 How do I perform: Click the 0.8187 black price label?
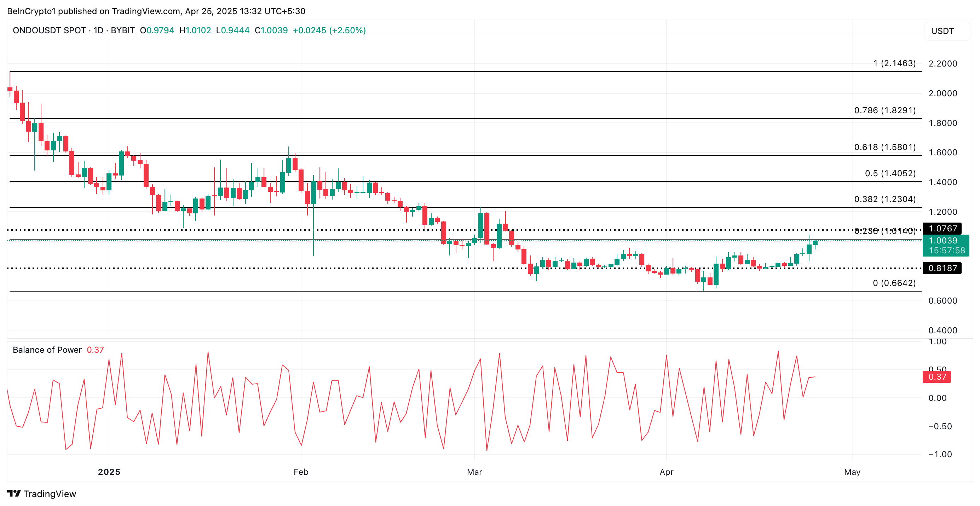tap(942, 268)
